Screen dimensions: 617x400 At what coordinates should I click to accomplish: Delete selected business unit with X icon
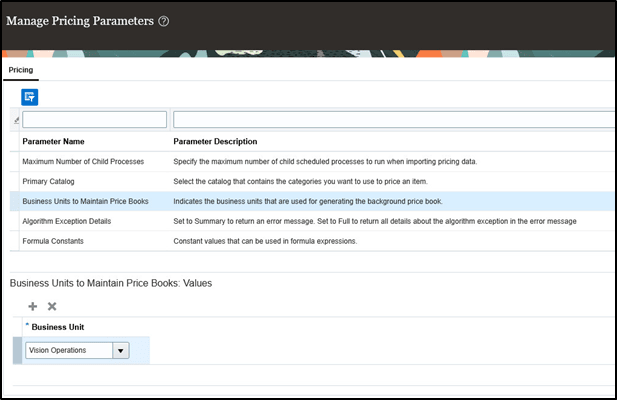[x=52, y=306]
